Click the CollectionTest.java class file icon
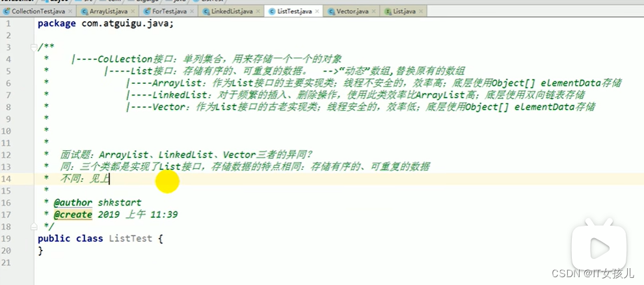 click(7, 12)
